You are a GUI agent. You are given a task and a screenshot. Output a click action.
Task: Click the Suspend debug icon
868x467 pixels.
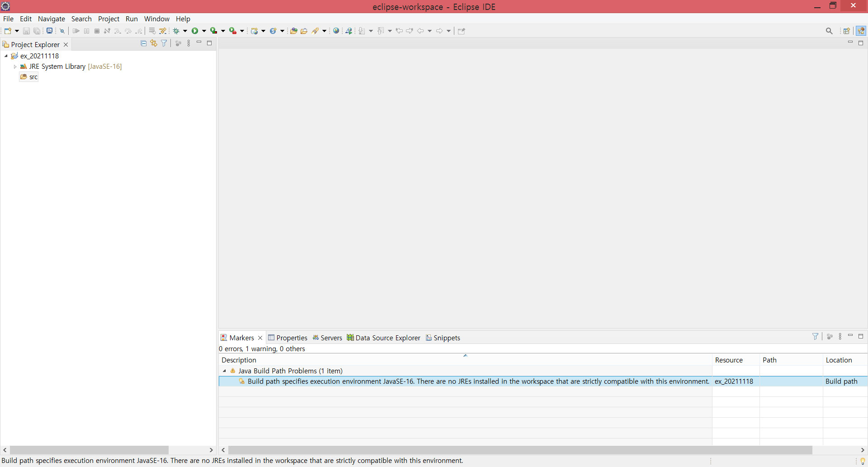[86, 31]
